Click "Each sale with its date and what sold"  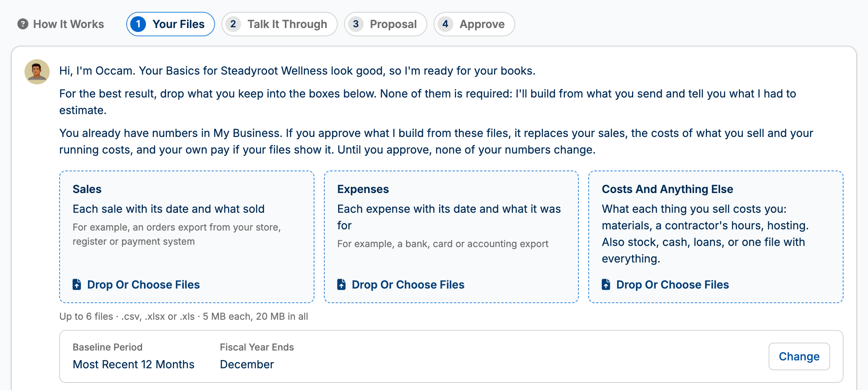[x=168, y=209]
